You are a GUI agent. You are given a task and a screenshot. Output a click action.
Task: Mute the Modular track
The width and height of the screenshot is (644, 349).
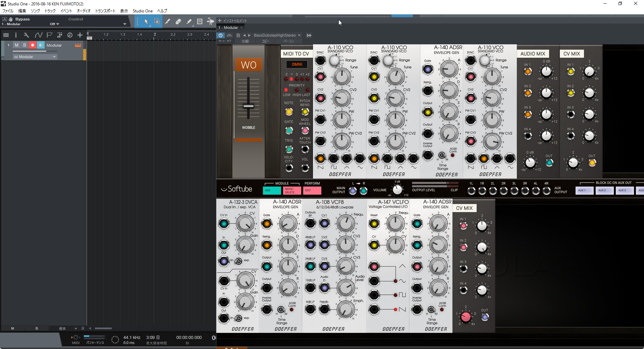pyautogui.click(x=16, y=45)
